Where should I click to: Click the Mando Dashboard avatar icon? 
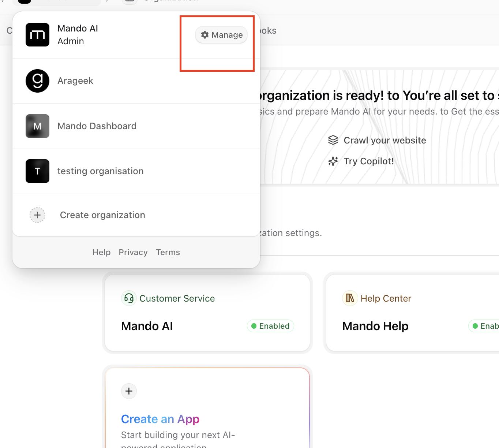point(37,126)
